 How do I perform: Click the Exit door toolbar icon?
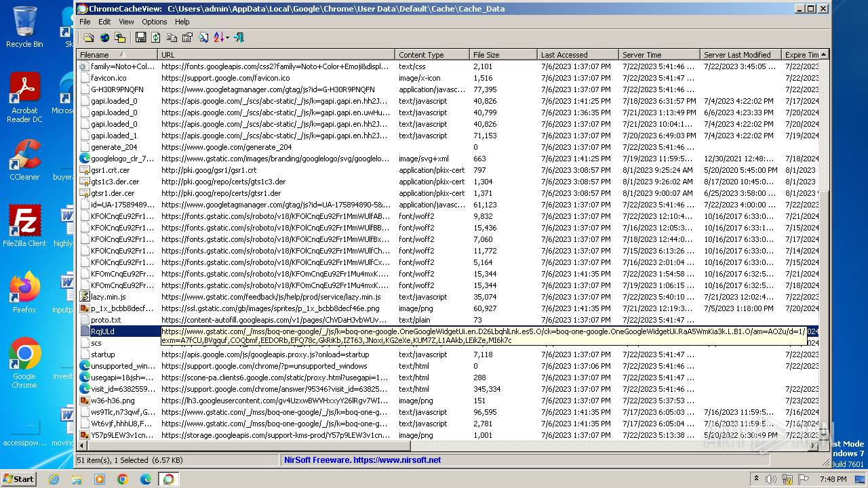pyautogui.click(x=239, y=38)
